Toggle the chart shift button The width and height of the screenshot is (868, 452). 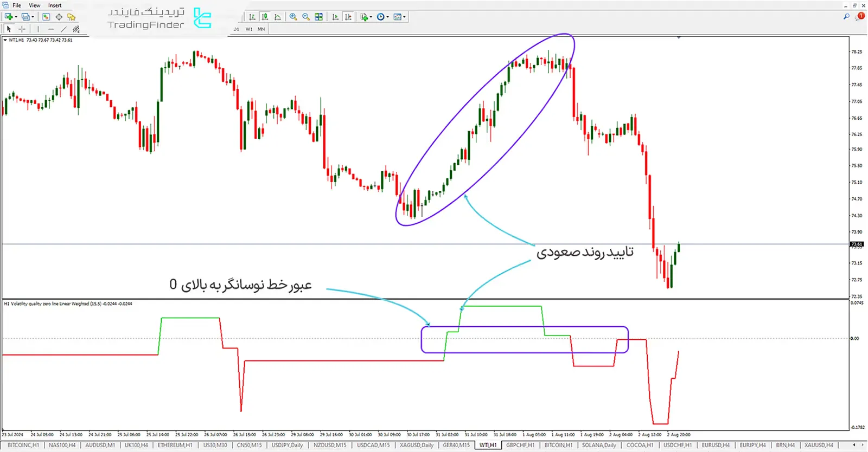point(348,17)
